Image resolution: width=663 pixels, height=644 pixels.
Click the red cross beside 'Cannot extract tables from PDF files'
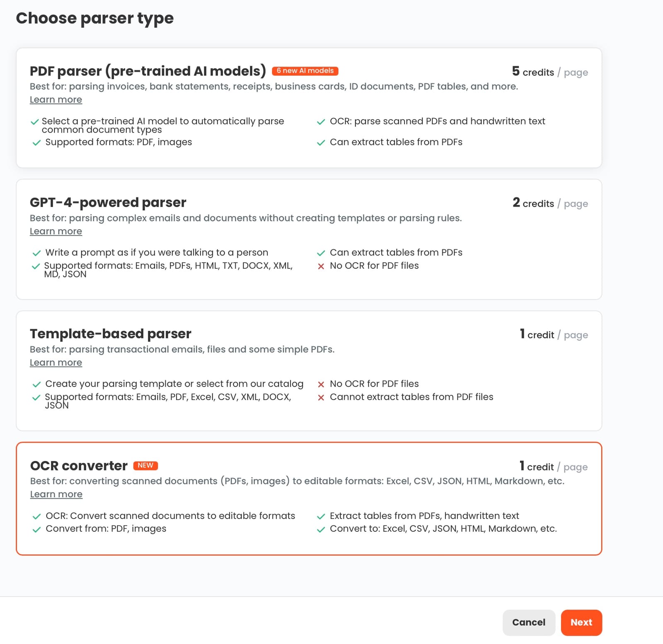pos(321,397)
